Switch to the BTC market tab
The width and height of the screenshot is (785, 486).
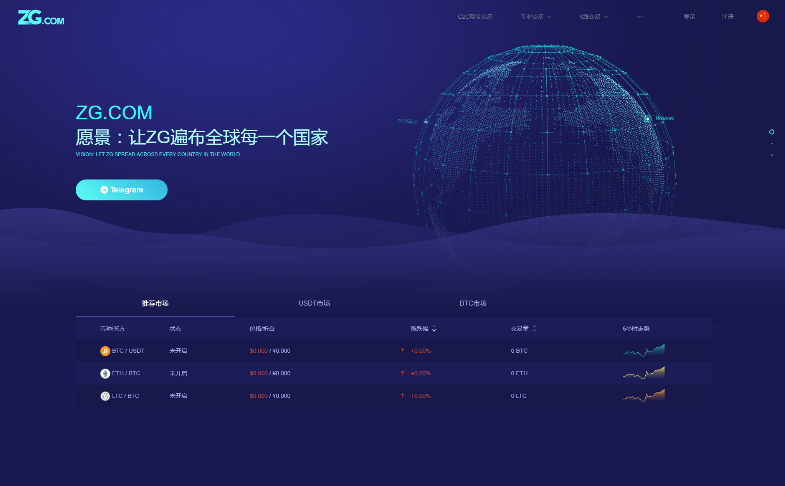coord(473,303)
